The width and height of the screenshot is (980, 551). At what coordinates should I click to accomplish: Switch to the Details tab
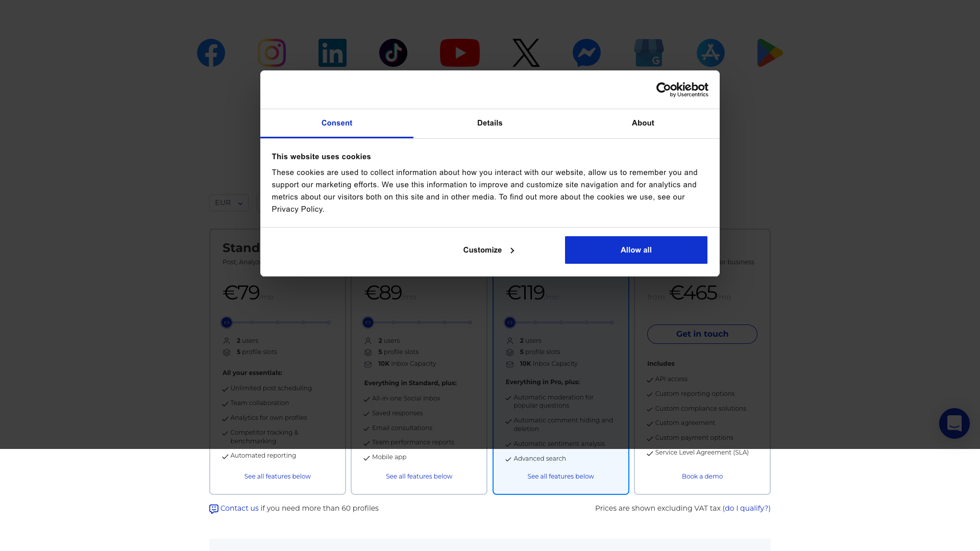(x=489, y=123)
